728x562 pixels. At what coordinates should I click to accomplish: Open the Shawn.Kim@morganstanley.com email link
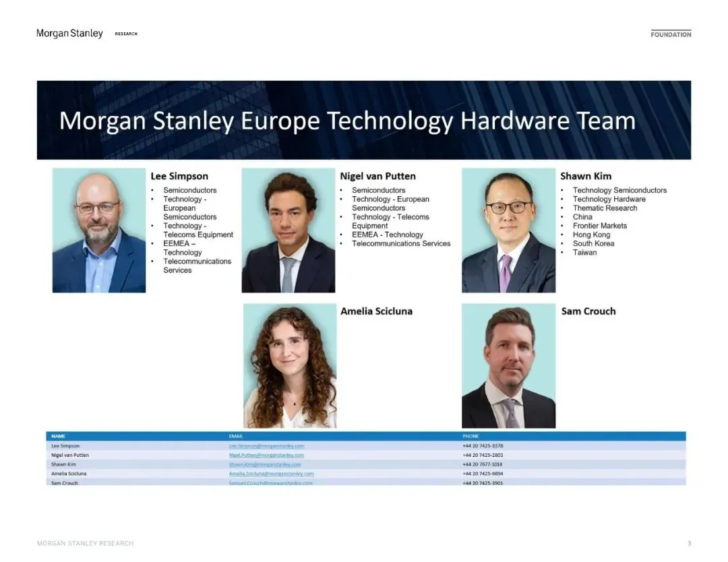(265, 464)
